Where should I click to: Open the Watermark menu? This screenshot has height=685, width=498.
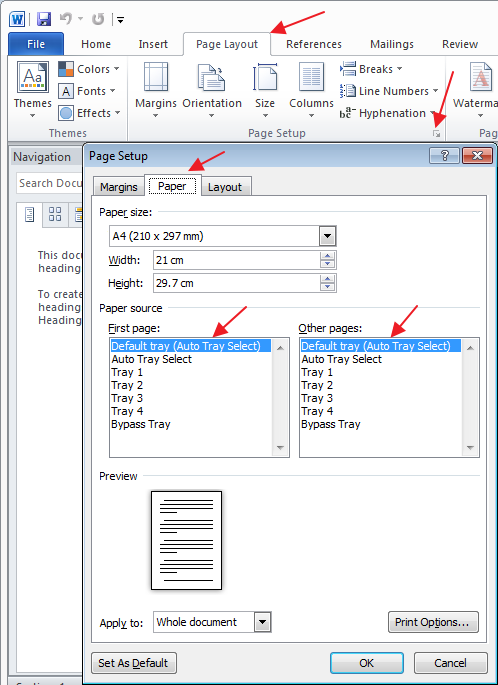coord(475,90)
